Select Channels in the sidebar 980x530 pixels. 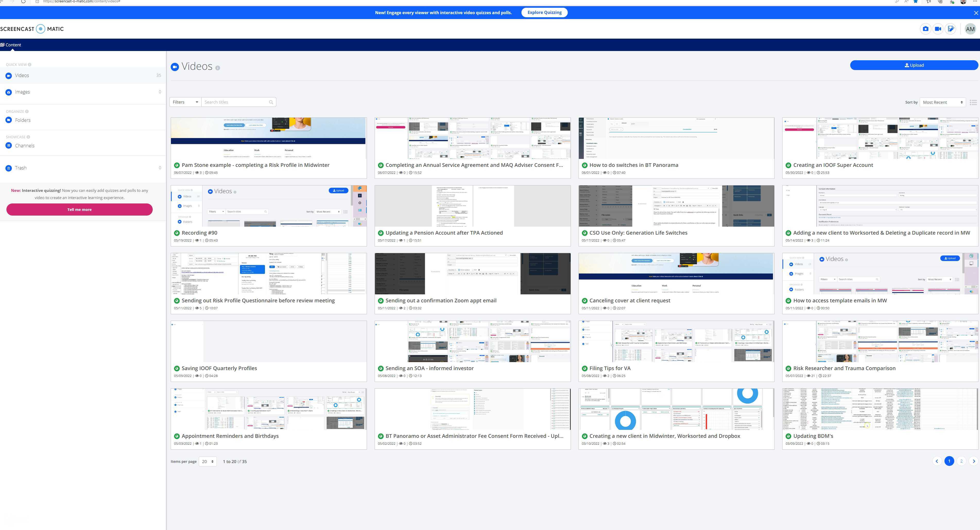[24, 146]
